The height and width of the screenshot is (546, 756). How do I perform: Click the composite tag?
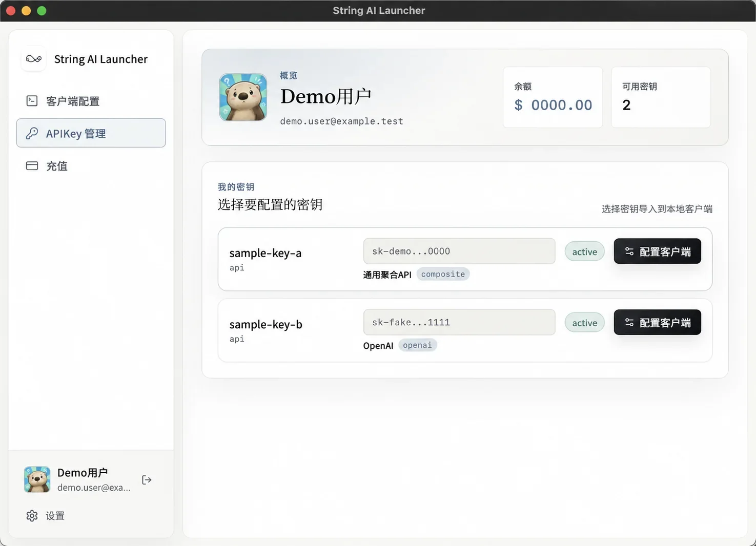point(443,274)
